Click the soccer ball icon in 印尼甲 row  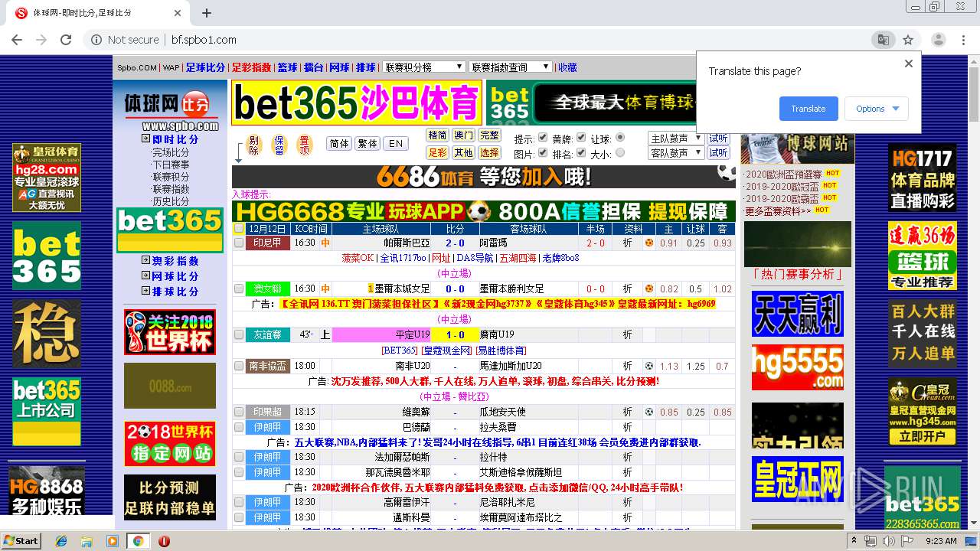click(649, 243)
